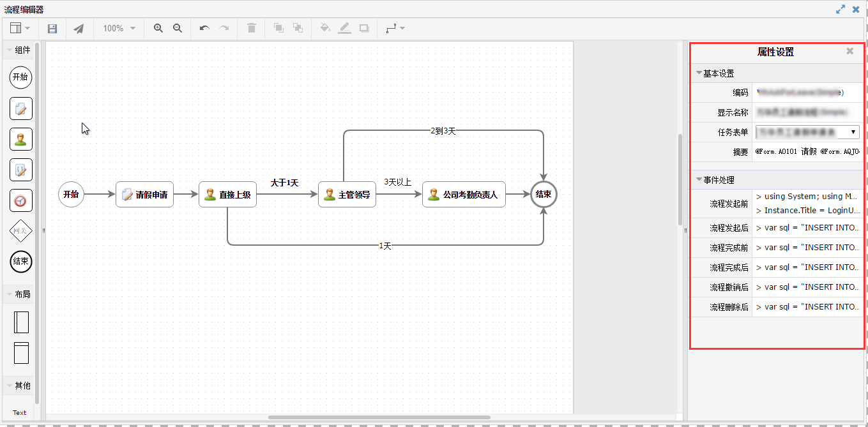Click the canvas horizontal scrollbar

point(379,417)
